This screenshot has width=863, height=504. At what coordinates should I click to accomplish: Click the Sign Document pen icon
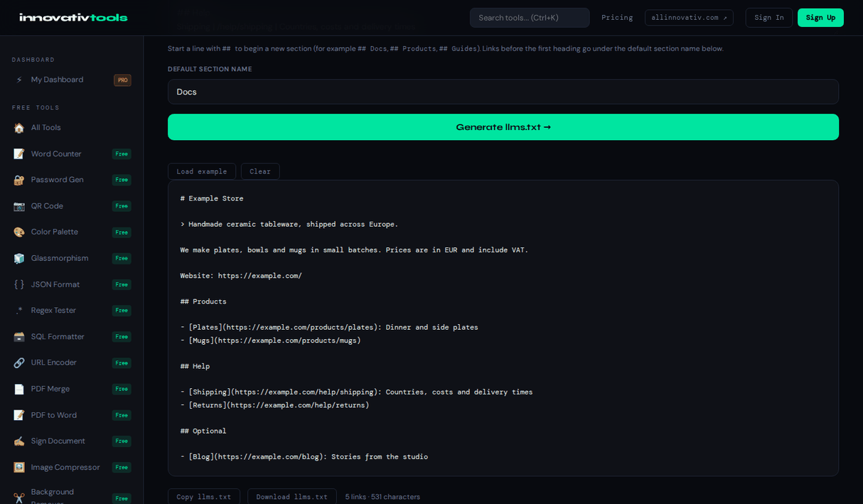19,441
